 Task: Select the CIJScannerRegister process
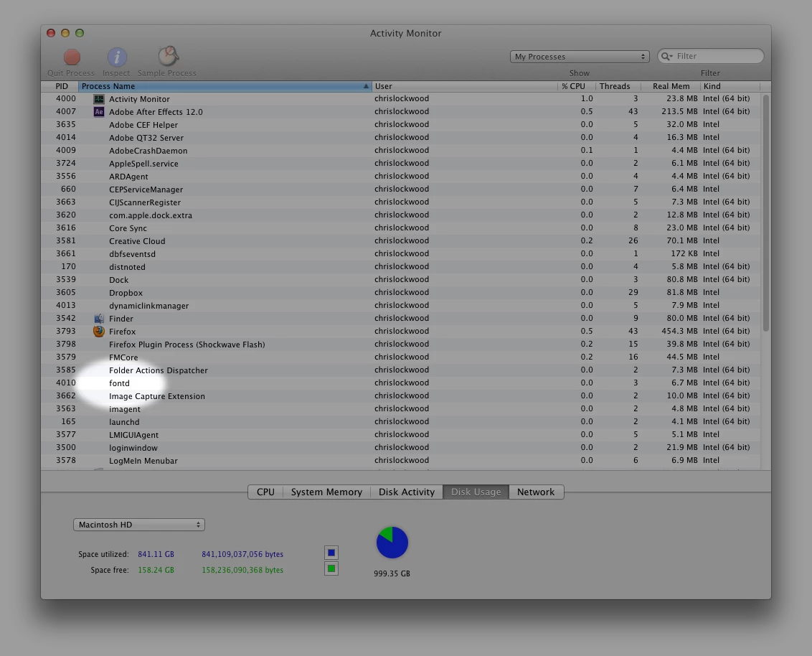[x=401, y=202]
